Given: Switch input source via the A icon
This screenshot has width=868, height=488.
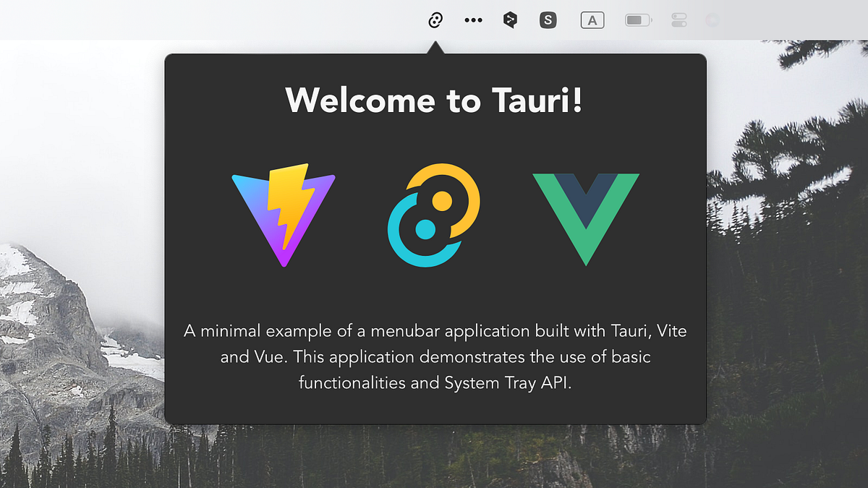Looking at the screenshot, I should [x=592, y=20].
